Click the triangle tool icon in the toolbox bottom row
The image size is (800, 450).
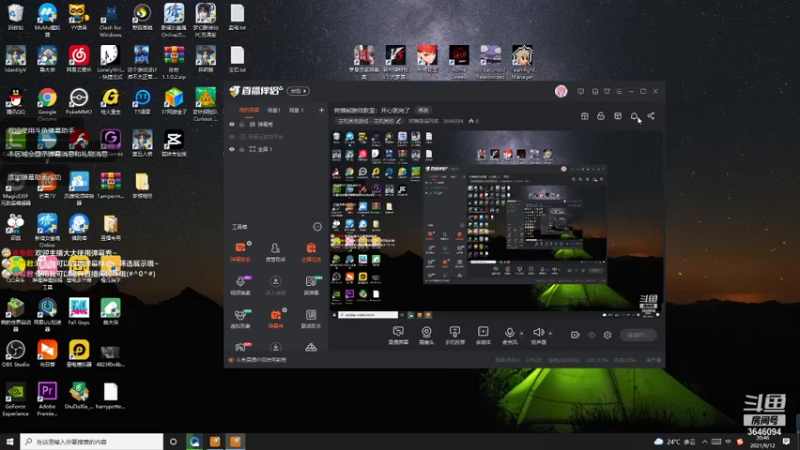pyautogui.click(x=311, y=347)
